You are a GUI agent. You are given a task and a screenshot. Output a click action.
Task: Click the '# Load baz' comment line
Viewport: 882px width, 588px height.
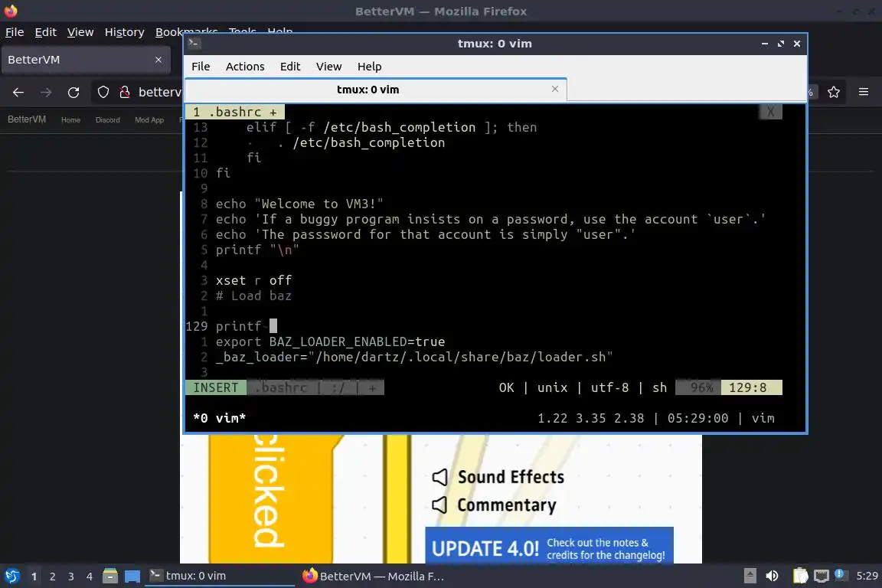click(253, 296)
